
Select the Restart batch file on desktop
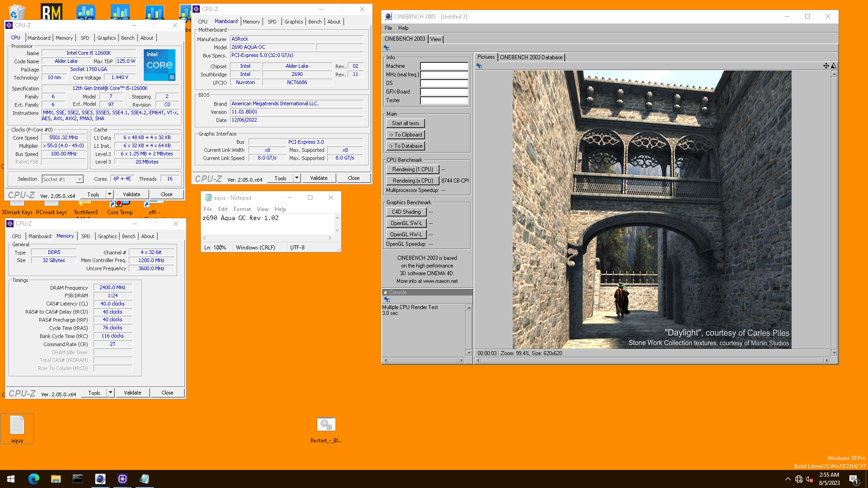[x=326, y=430]
